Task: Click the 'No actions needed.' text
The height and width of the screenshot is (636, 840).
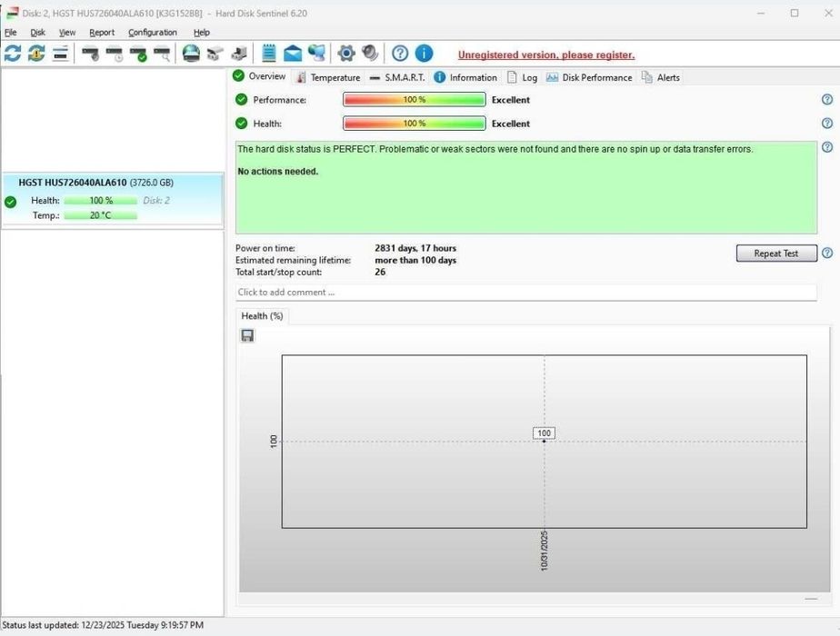Action: [x=278, y=172]
